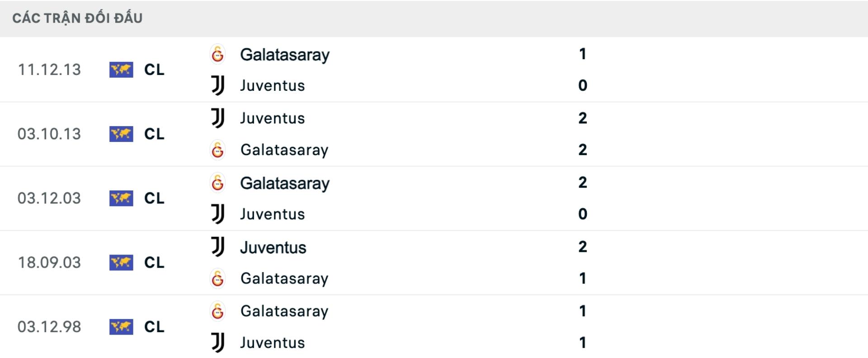Screen dimensions: 868x358
Task: Click the Galatasaray crest in the 03.10.13 row
Action: click(x=218, y=150)
